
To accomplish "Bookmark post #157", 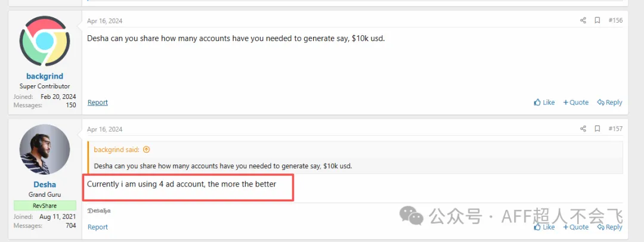I will pos(597,129).
